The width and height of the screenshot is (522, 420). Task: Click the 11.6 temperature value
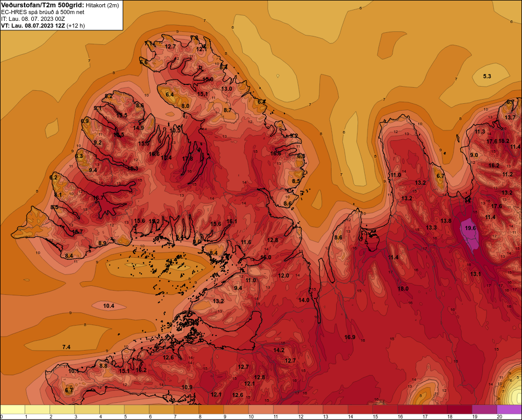246,242
